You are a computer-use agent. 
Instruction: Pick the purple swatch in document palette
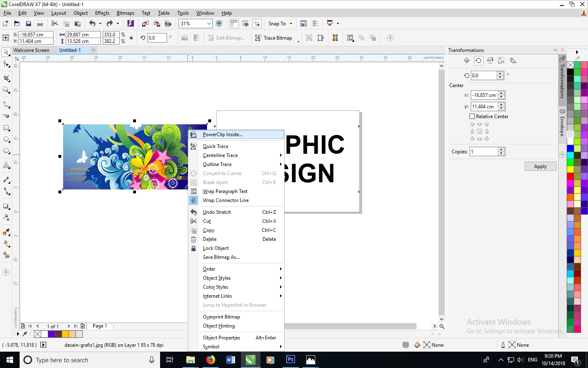pyautogui.click(x=51, y=334)
